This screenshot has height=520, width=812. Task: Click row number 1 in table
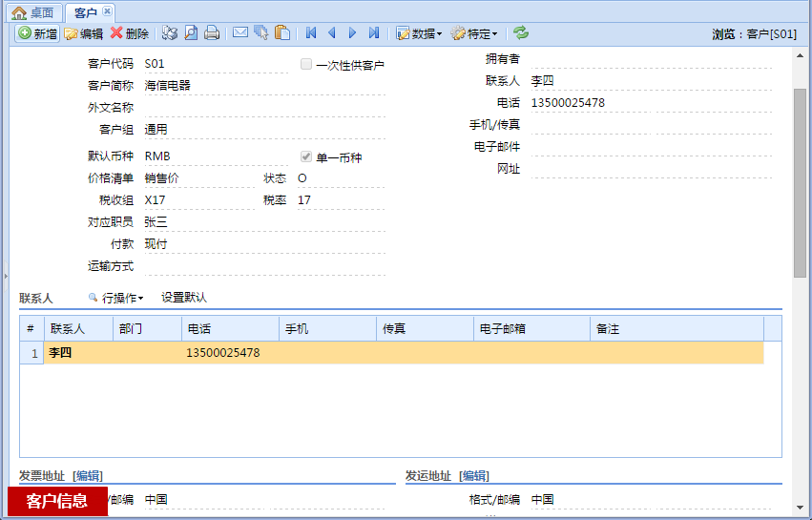[x=31, y=353]
